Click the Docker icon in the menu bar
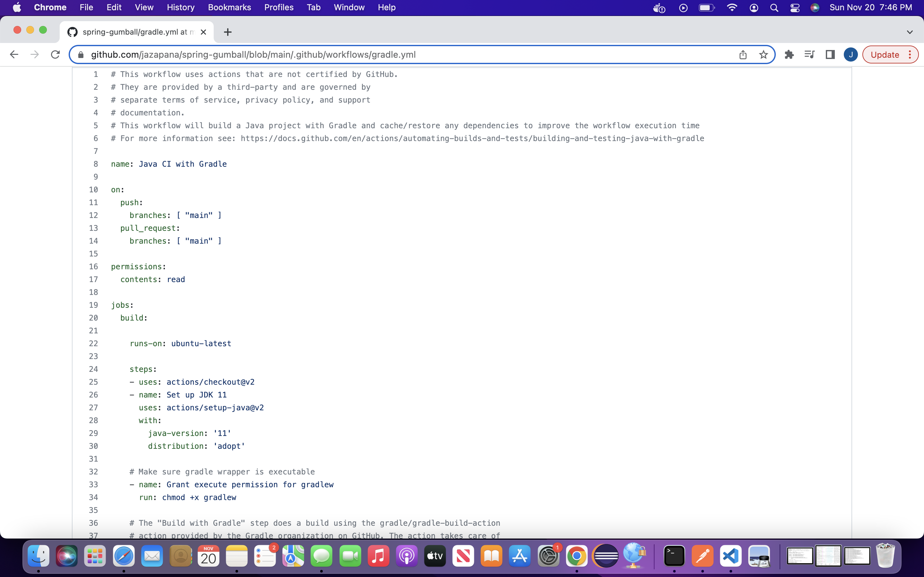Viewport: 924px width, 577px height. tap(658, 8)
